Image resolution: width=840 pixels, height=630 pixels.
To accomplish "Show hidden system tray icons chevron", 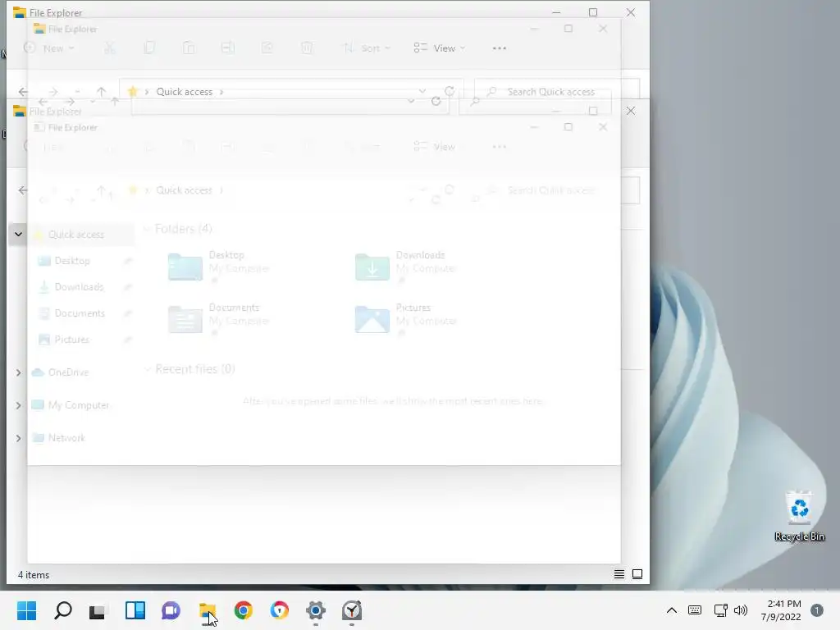I will pyautogui.click(x=671, y=610).
